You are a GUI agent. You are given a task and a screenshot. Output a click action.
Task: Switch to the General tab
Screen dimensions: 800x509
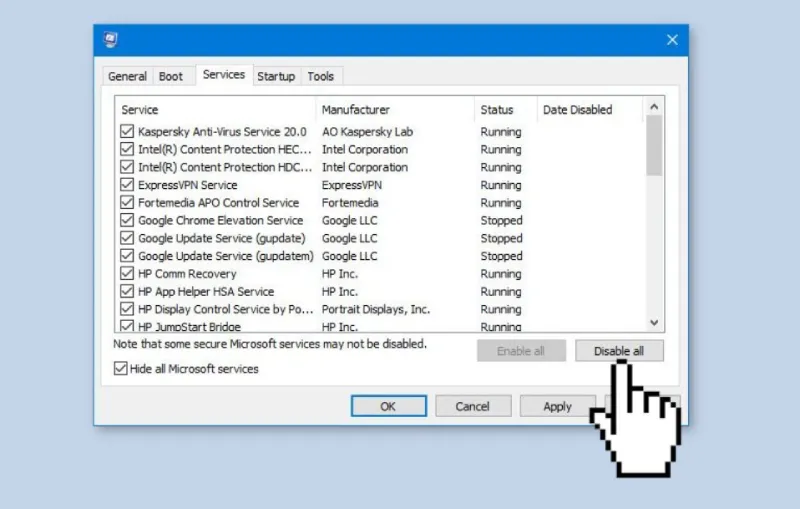tap(127, 77)
